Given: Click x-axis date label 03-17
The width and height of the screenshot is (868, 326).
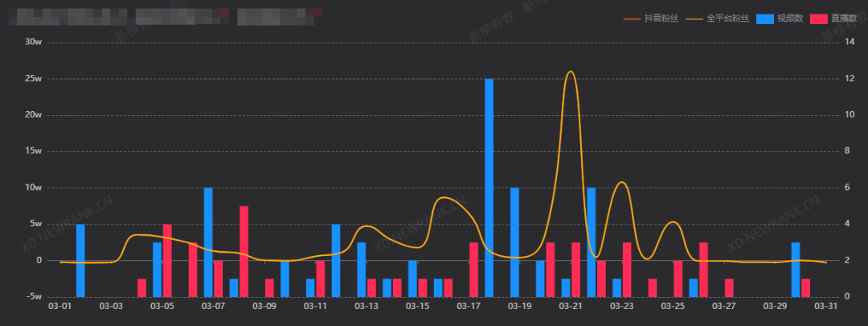Looking at the screenshot, I should click(469, 306).
